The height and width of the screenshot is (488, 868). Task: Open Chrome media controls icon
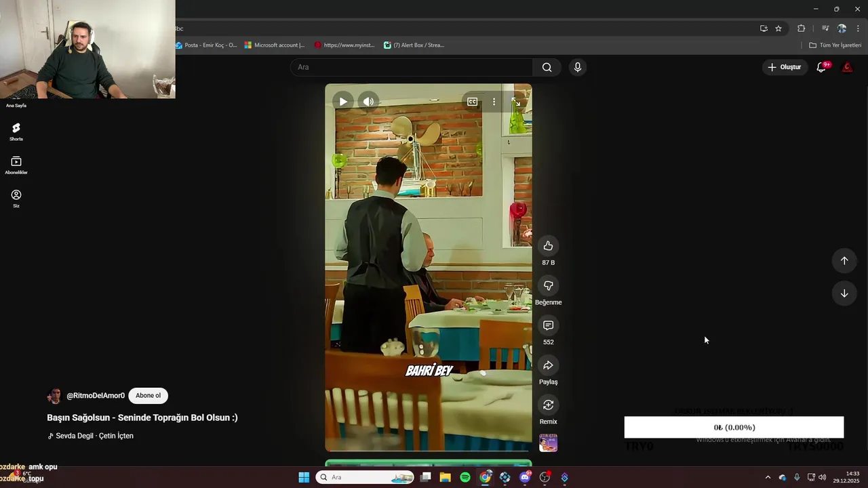825,28
